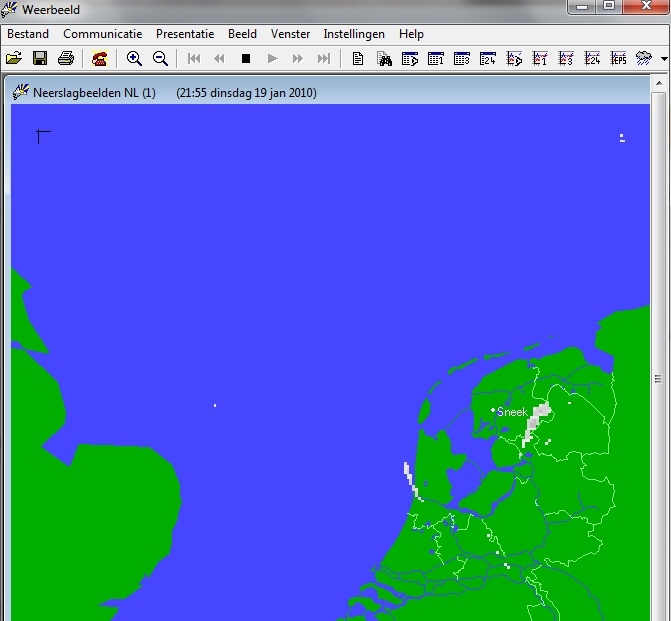The height and width of the screenshot is (621, 671).
Task: Click the red telephone connection icon
Action: click(x=100, y=58)
